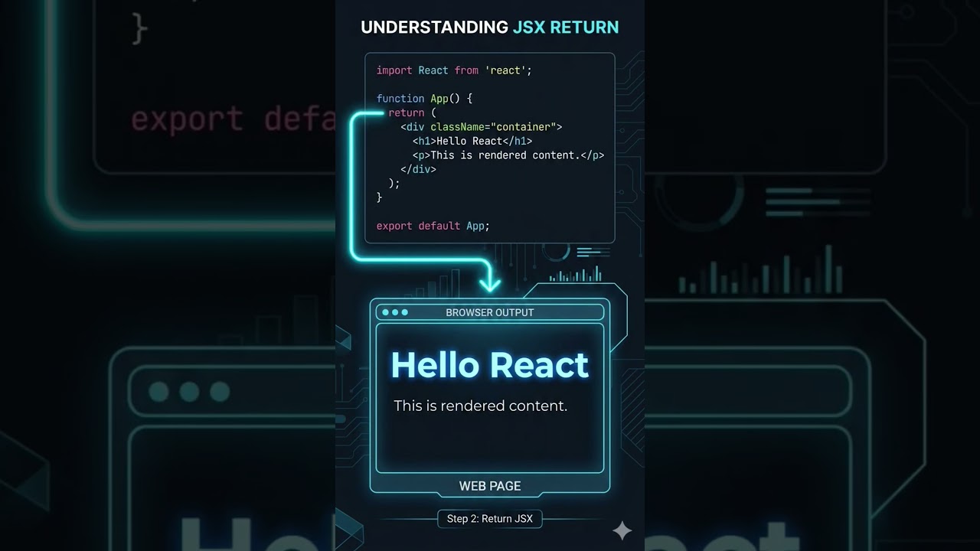Click the "return (" keyword line

click(x=412, y=112)
